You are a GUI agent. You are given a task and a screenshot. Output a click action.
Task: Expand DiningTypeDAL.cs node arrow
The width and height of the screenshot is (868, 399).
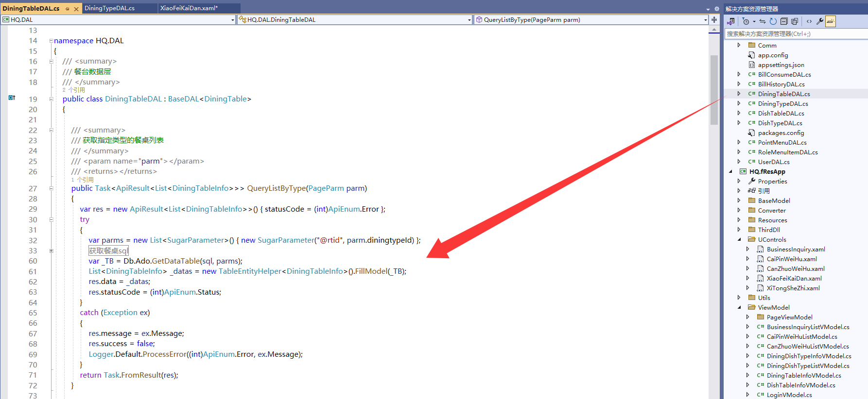(739, 103)
